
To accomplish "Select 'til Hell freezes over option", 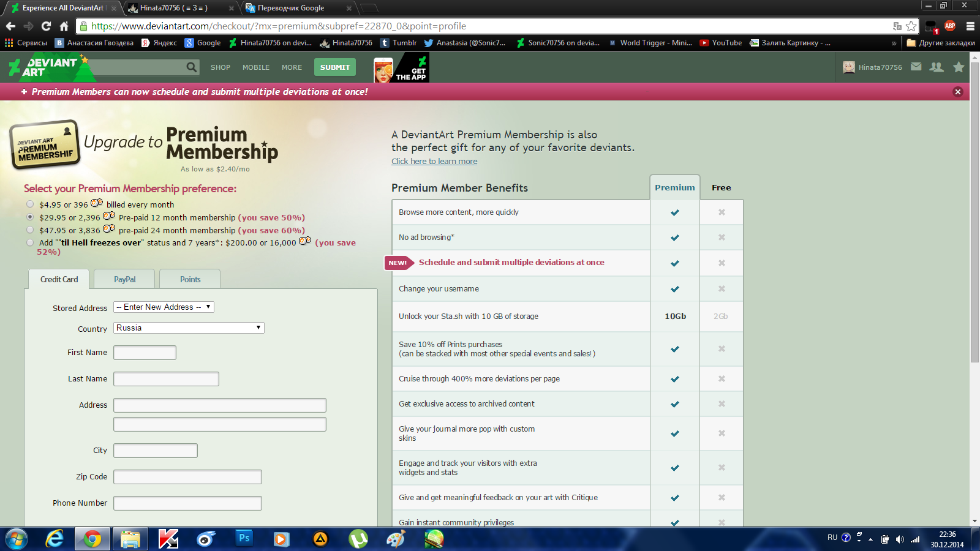I will [x=30, y=242].
